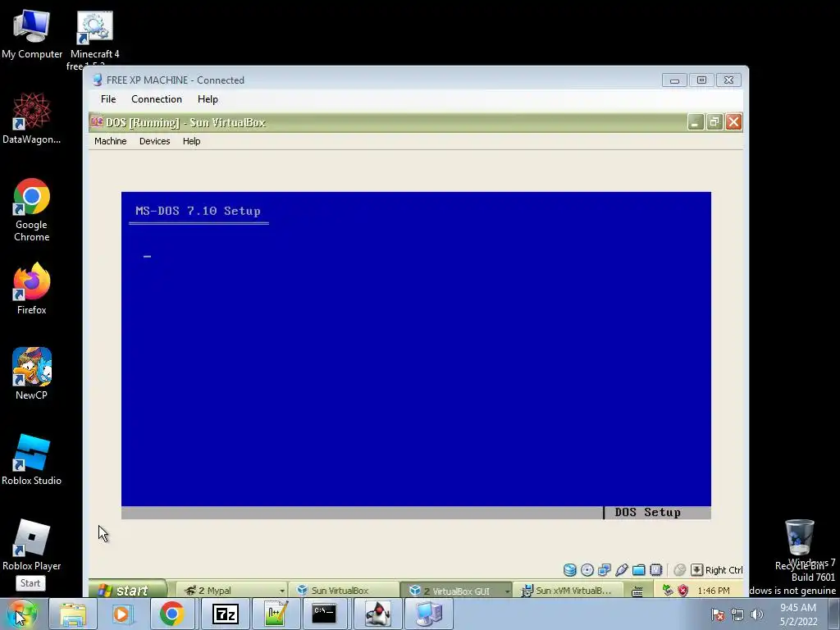The width and height of the screenshot is (840, 630).
Task: Open Minecraft 4 free desktop shortcut
Action: pyautogui.click(x=95, y=39)
